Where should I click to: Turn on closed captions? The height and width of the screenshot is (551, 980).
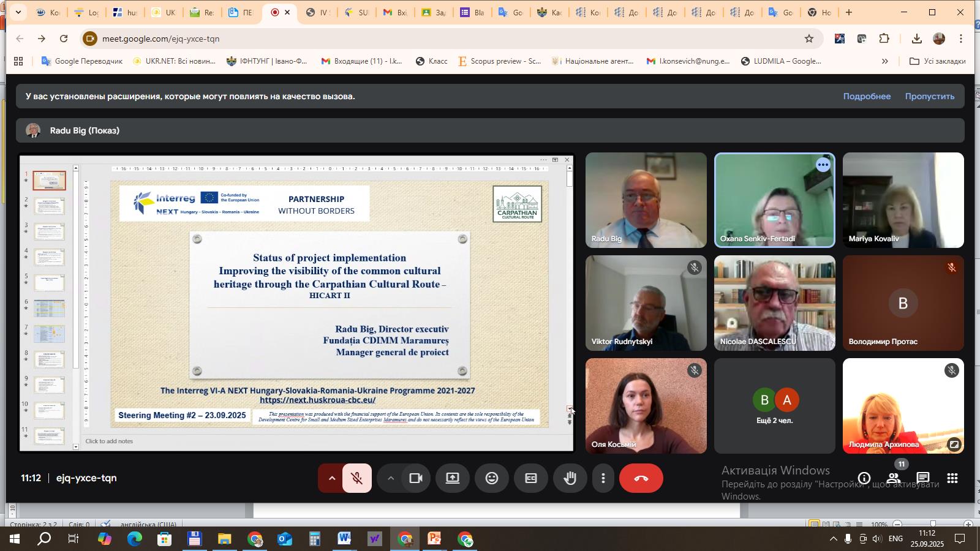(x=531, y=479)
